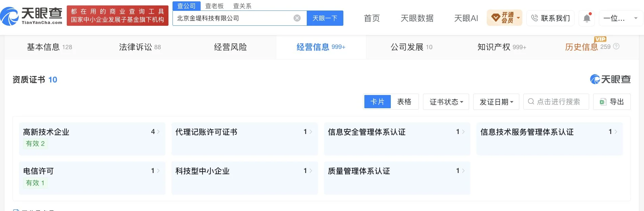Expand the 开通会员 dropdown arrow
The width and height of the screenshot is (644, 211).
[518, 18]
